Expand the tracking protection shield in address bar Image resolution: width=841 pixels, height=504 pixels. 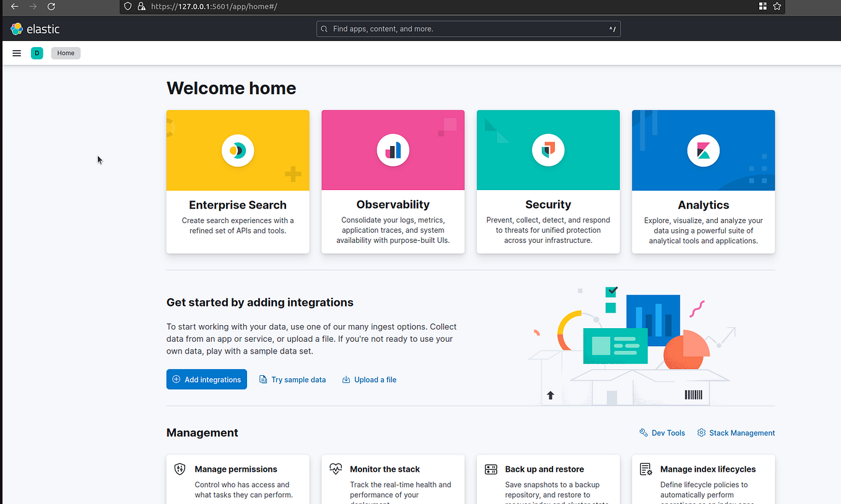pyautogui.click(x=127, y=7)
